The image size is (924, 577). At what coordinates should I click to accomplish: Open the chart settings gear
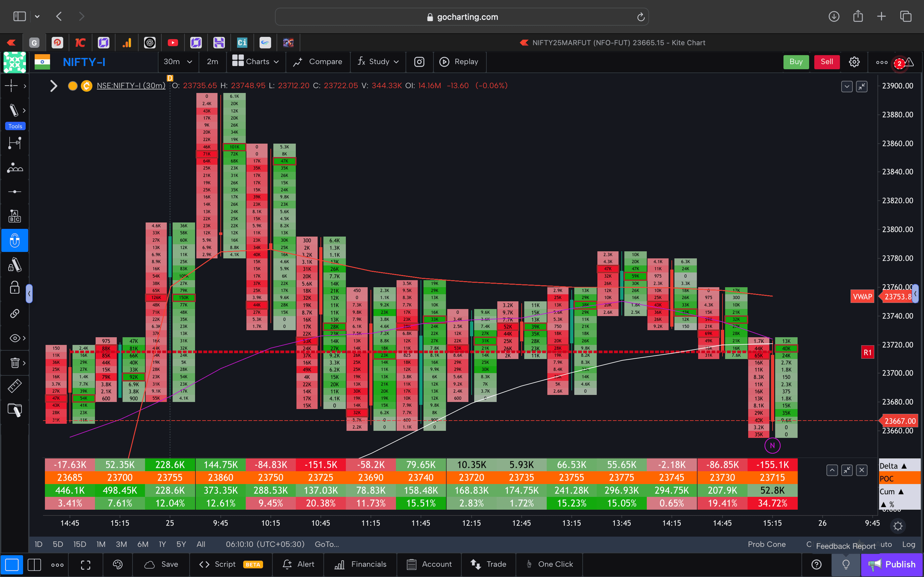(x=854, y=62)
